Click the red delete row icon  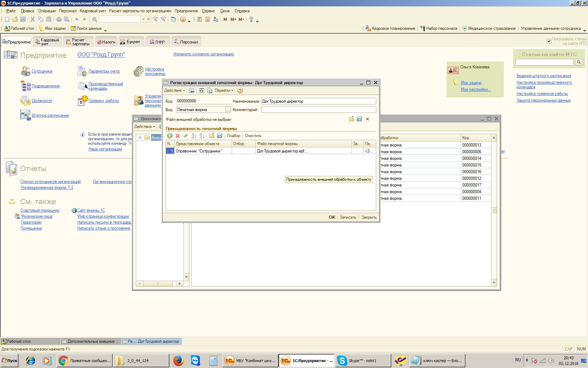[177, 136]
